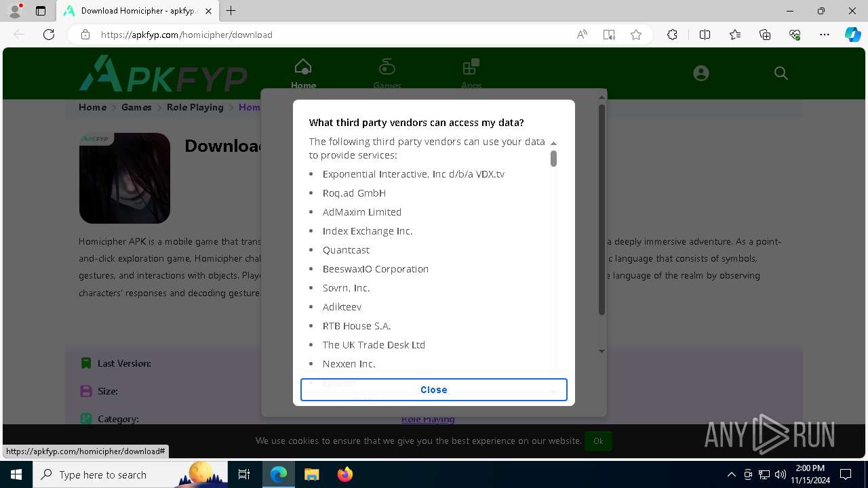Go to Home nav item
The image size is (868, 488).
coord(303,75)
